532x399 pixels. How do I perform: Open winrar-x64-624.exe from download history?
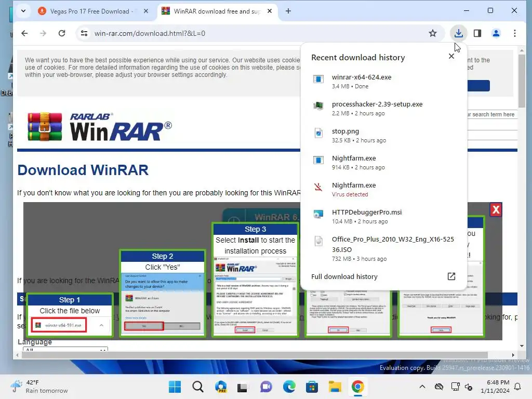tap(383, 82)
